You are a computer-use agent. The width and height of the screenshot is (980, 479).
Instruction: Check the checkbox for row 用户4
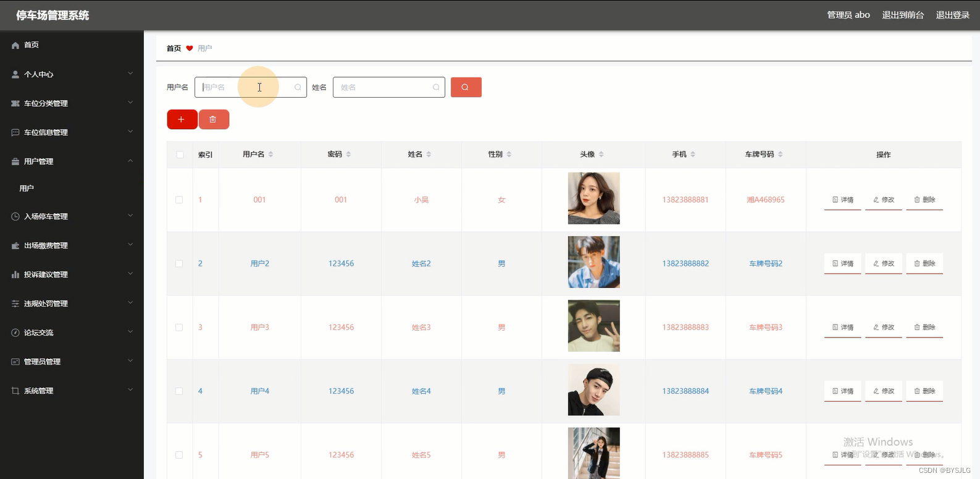pos(179,391)
